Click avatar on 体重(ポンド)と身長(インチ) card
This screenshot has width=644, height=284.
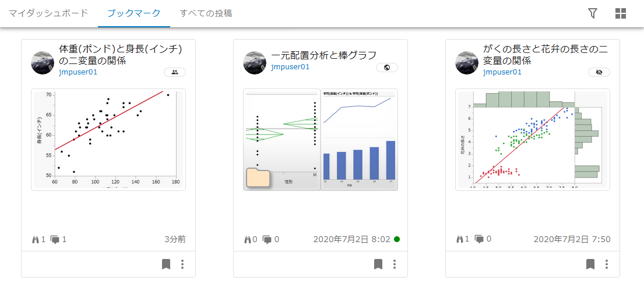coord(43,63)
